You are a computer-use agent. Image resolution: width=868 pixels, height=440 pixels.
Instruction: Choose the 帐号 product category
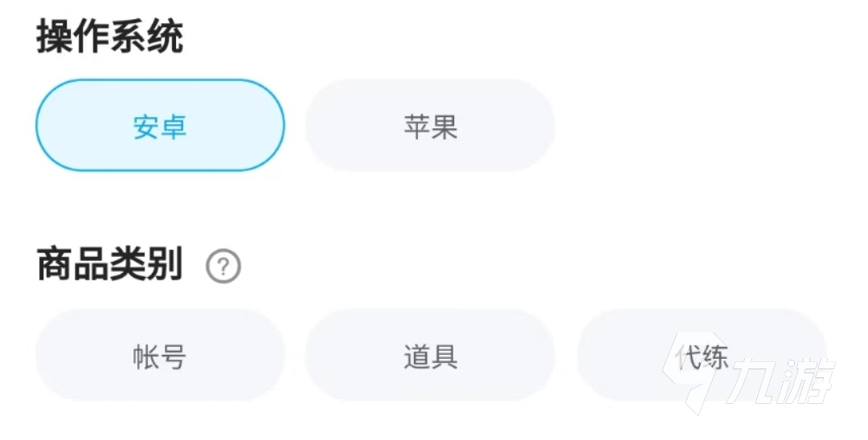click(160, 356)
